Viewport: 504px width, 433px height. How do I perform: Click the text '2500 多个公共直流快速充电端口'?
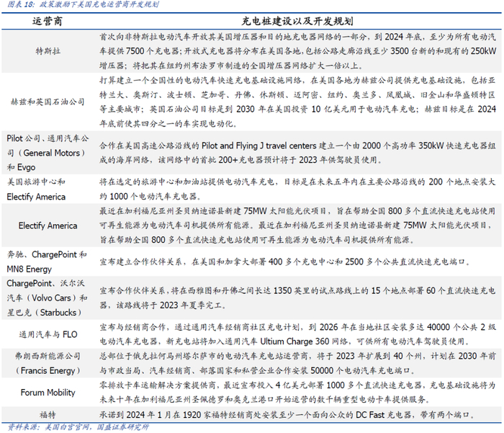(405, 262)
